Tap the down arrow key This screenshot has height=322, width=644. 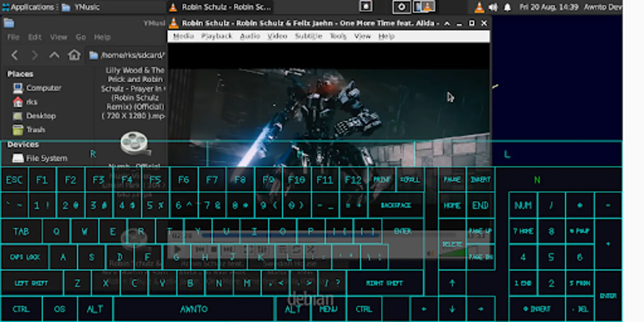tap(452, 309)
